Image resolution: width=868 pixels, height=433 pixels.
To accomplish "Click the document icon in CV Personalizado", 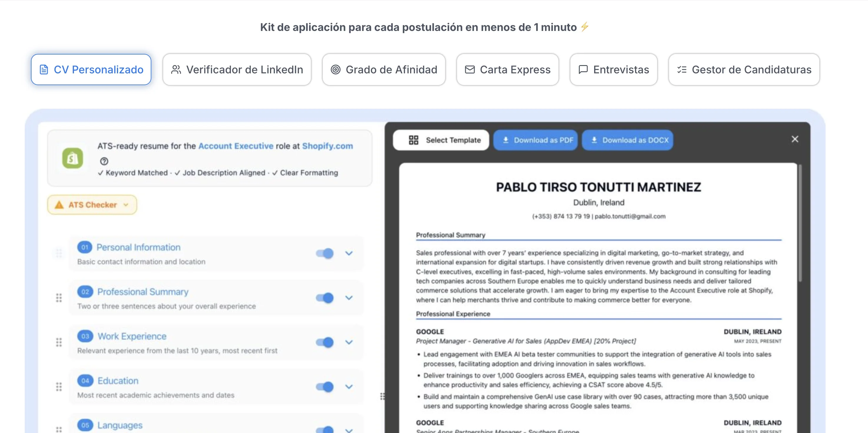I will pos(44,70).
